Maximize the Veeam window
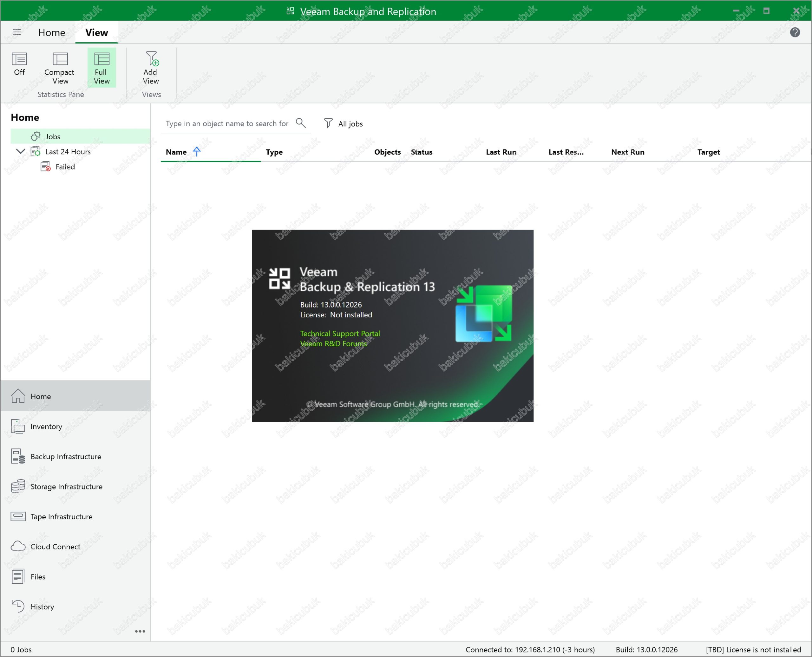812x657 pixels. (766, 10)
